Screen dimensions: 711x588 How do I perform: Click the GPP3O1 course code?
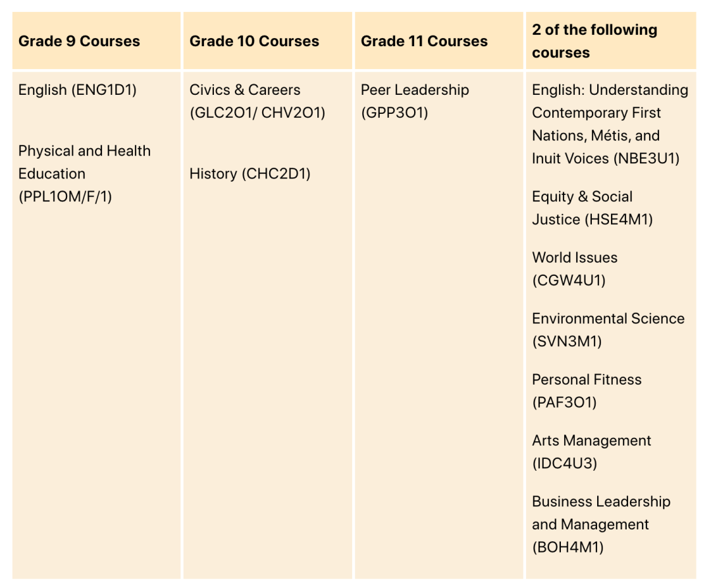394,113
